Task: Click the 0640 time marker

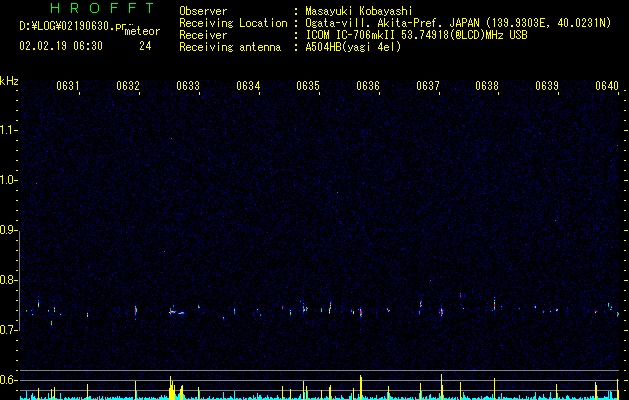Action: click(607, 86)
